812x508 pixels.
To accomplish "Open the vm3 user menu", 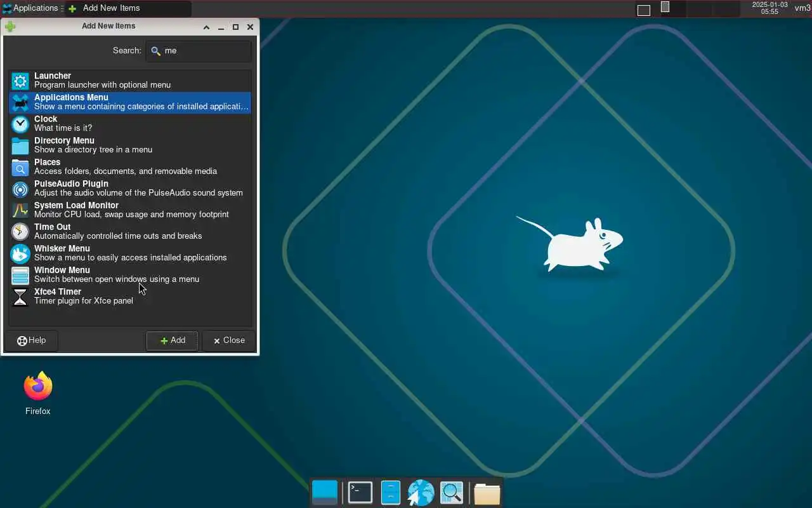I will click(x=802, y=8).
